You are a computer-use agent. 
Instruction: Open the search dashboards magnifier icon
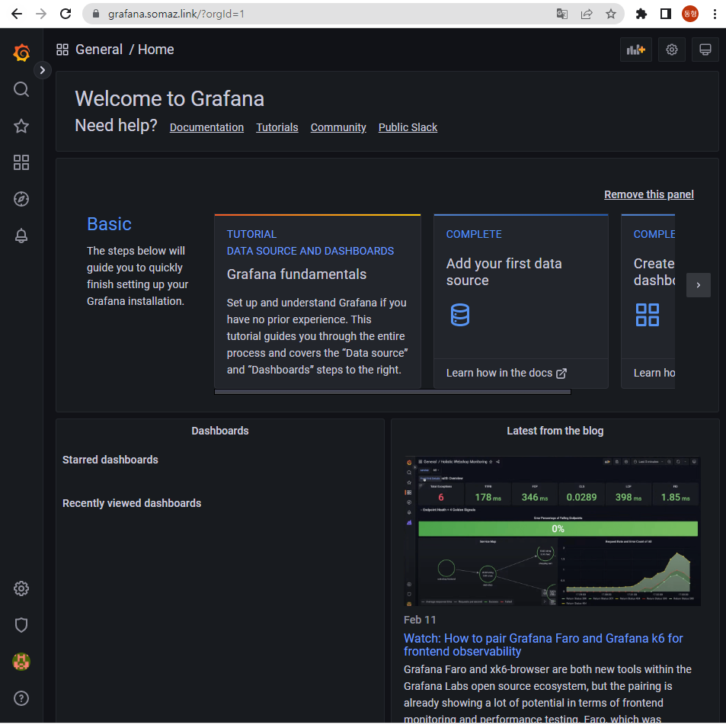21,89
